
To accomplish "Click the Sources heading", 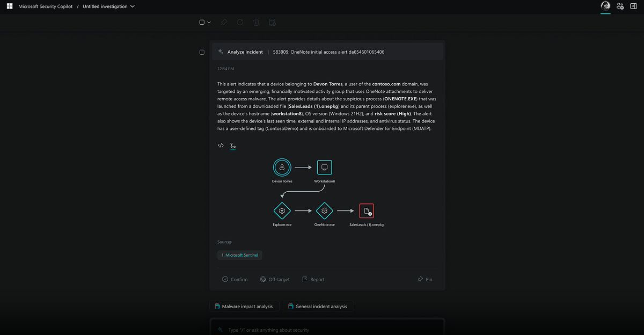I will coord(225,242).
